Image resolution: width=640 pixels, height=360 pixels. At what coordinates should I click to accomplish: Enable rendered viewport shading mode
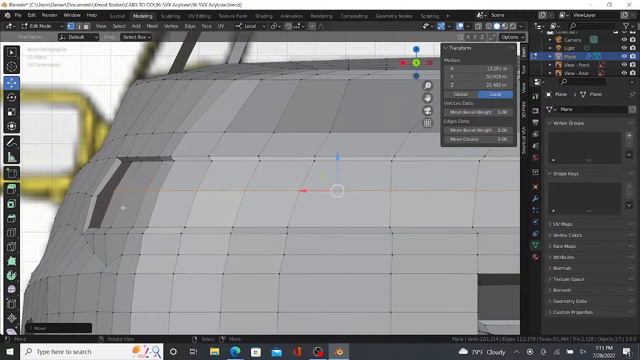coord(513,26)
